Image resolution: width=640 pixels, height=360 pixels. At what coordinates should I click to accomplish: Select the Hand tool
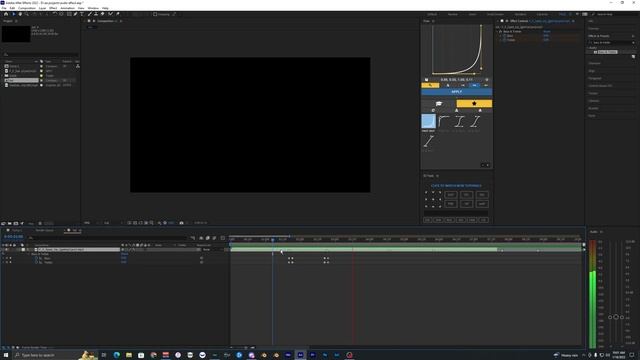point(20,14)
